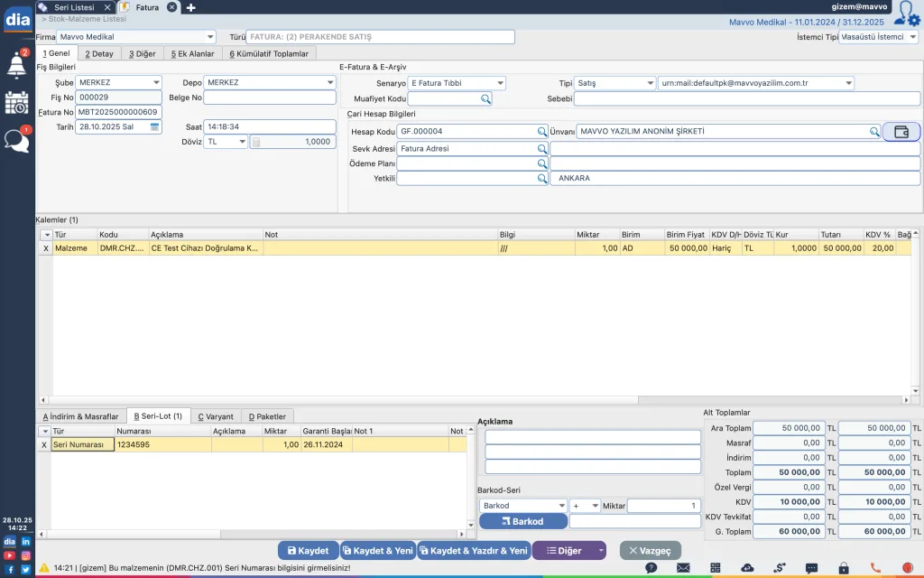This screenshot has height=578, width=924.
Task: Expand the Şube dropdown
Action: 155,83
